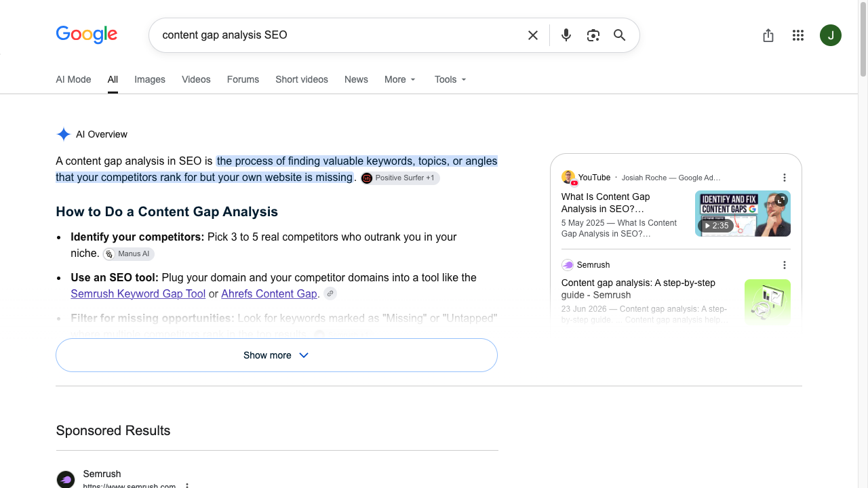The height and width of the screenshot is (488, 868).
Task: Open the Ahrefs Content Gap link
Action: pyautogui.click(x=269, y=293)
